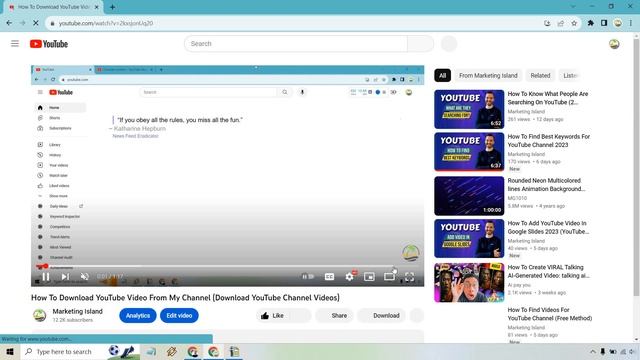Bookmark this page with star icon
Image resolution: width=640 pixels, height=360 pixels.
[574, 23]
